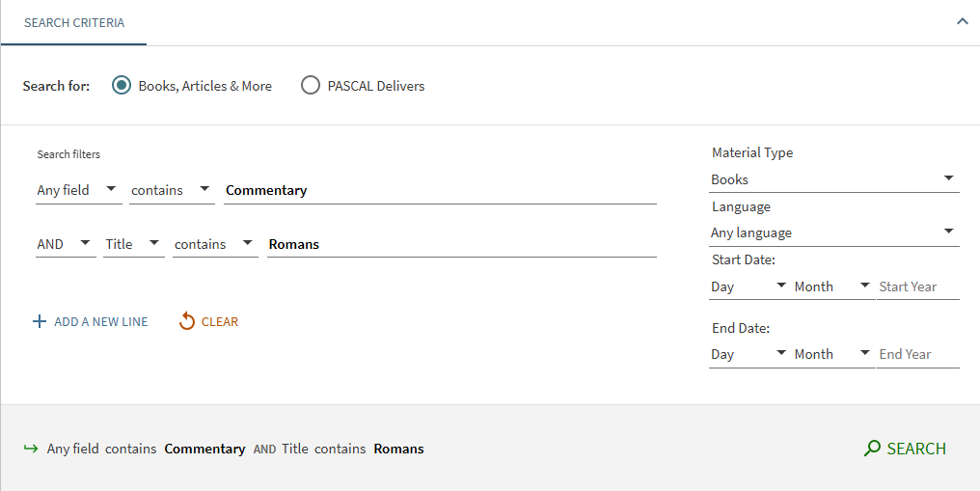Open the AND operator dropdown

pyautogui.click(x=66, y=244)
